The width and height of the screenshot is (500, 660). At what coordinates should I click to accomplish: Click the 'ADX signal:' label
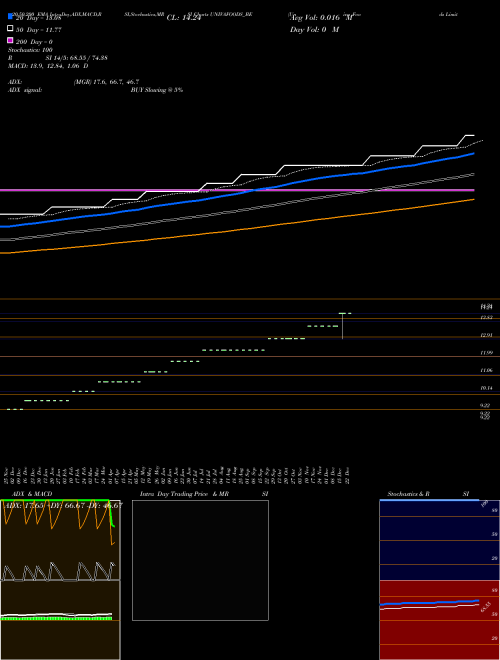pyautogui.click(x=25, y=90)
